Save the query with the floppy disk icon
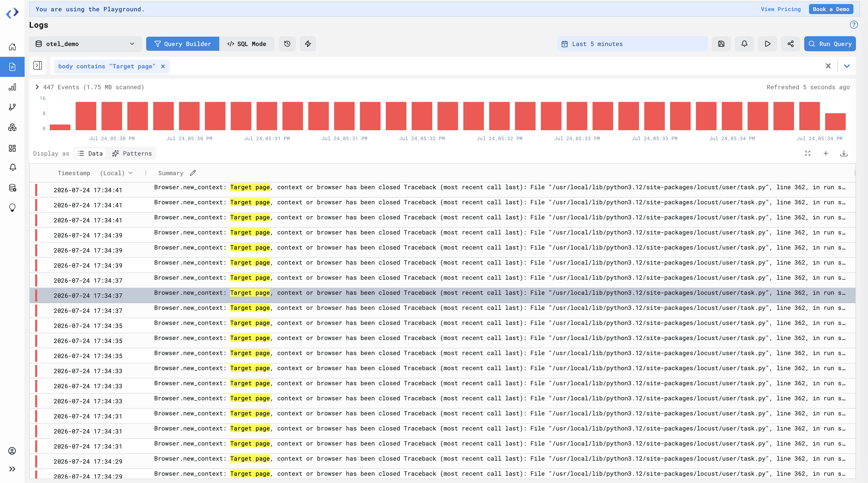 point(721,44)
